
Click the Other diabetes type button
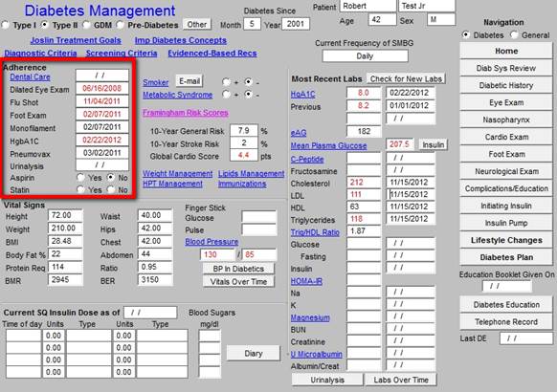click(x=197, y=25)
